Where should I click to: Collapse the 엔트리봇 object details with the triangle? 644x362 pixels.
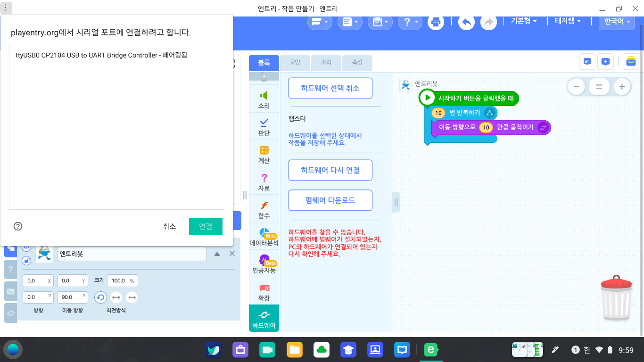pos(217,254)
